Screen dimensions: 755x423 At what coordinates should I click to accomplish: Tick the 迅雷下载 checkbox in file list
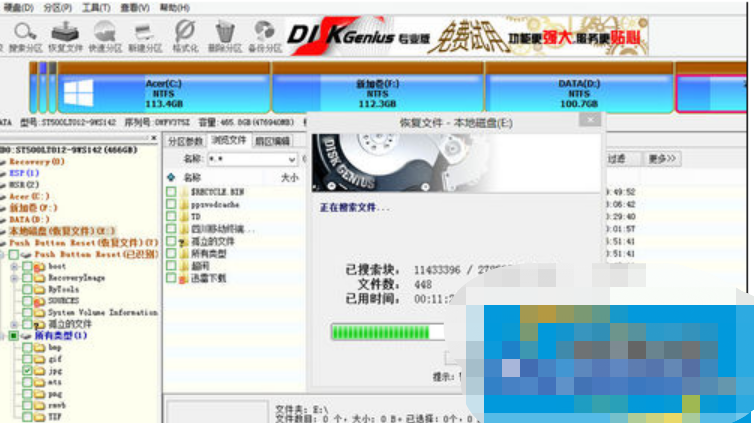(x=171, y=278)
